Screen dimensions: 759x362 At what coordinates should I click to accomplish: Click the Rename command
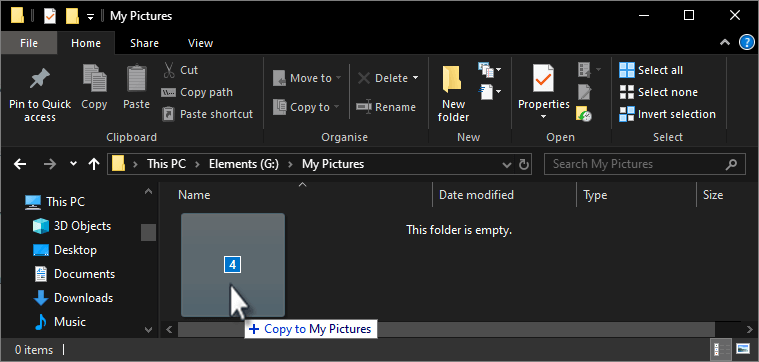coord(386,107)
